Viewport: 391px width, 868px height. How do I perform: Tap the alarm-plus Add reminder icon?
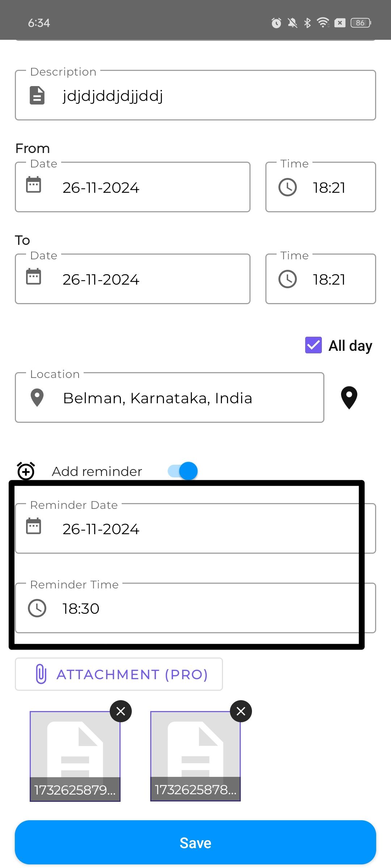click(x=26, y=471)
